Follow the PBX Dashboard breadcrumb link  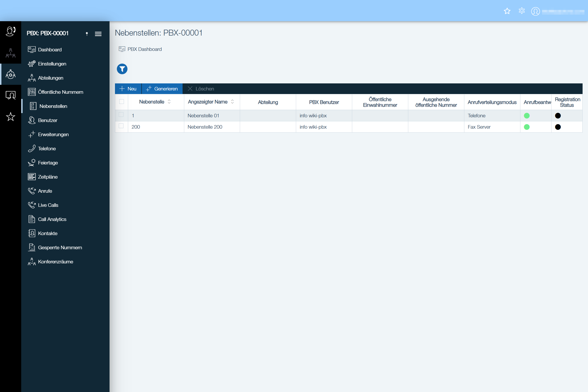pos(140,49)
